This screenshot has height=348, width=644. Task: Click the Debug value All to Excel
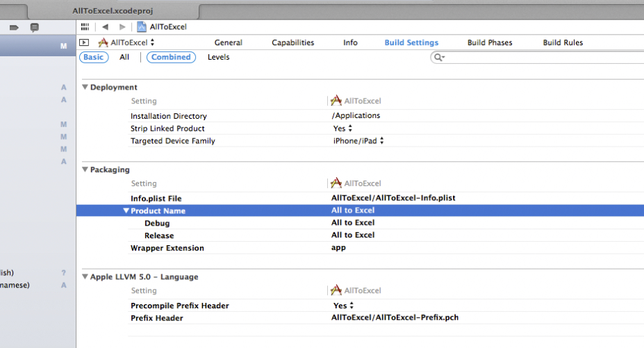pyautogui.click(x=353, y=222)
